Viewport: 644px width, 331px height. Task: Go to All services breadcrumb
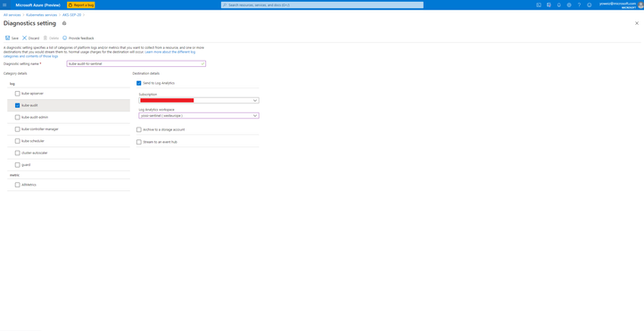point(12,15)
